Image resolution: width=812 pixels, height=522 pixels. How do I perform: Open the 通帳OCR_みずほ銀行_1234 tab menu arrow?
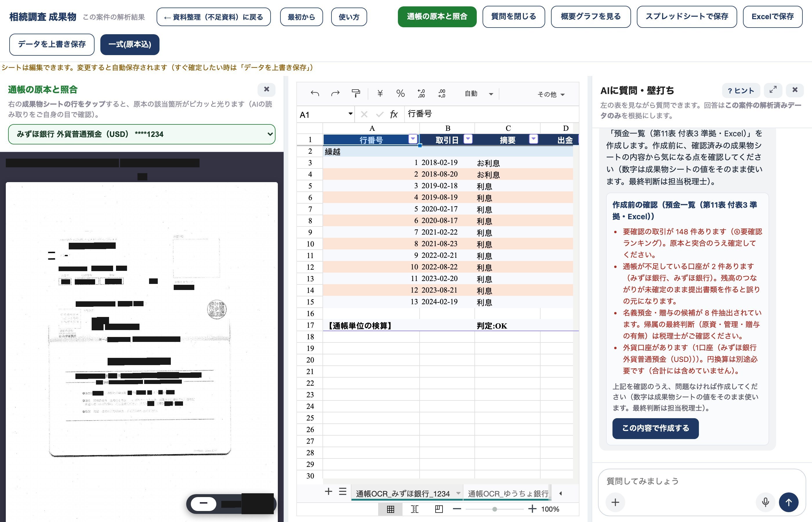click(458, 493)
